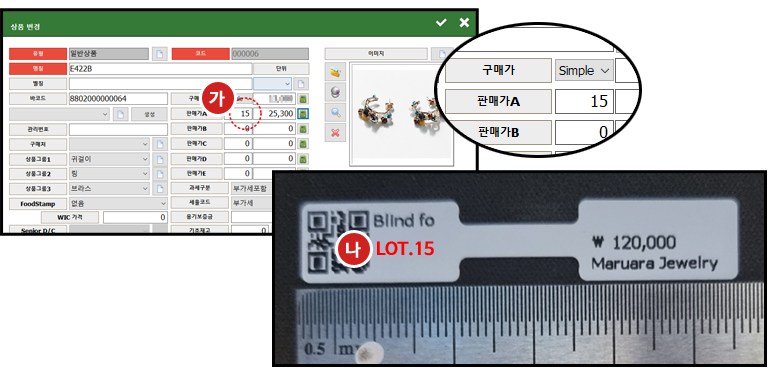Click the 판매가A label button
Screen dimensions: 776x374
pos(196,114)
